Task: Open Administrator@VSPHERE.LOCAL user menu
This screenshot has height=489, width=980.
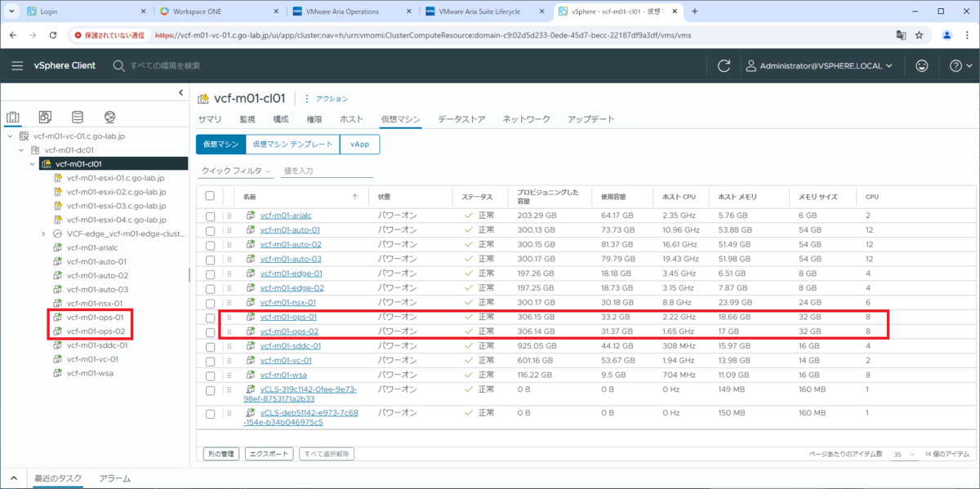Action: point(821,65)
